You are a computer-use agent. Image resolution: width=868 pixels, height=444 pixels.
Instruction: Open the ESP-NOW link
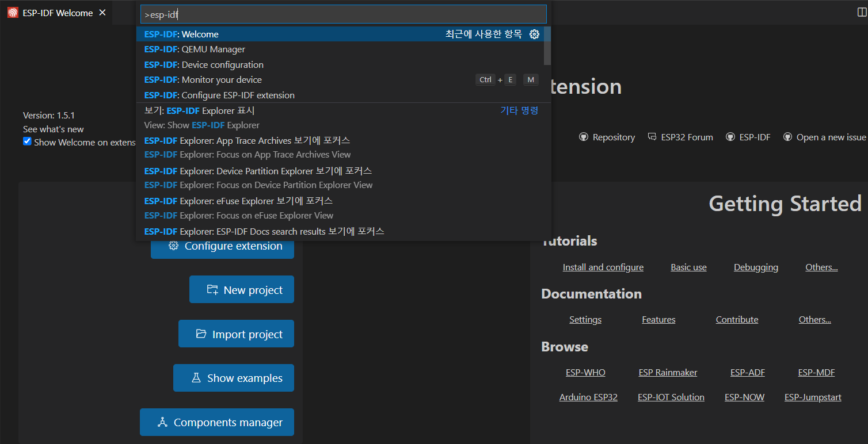pos(744,397)
